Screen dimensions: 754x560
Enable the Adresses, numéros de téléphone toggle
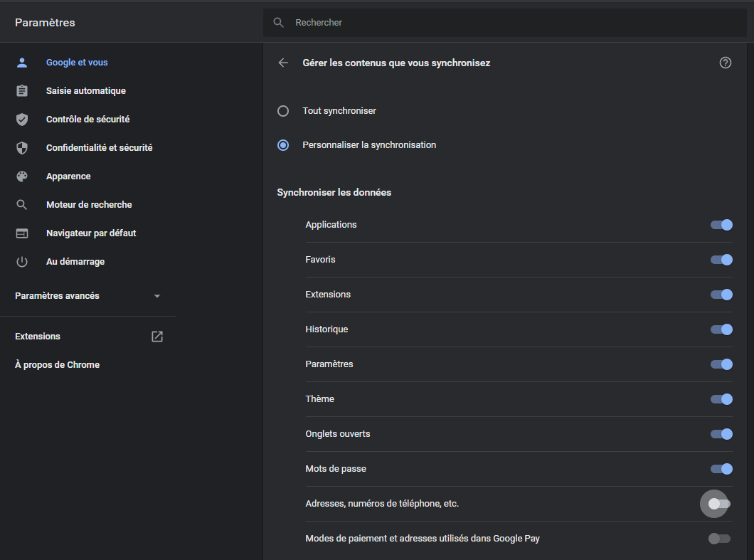point(719,504)
